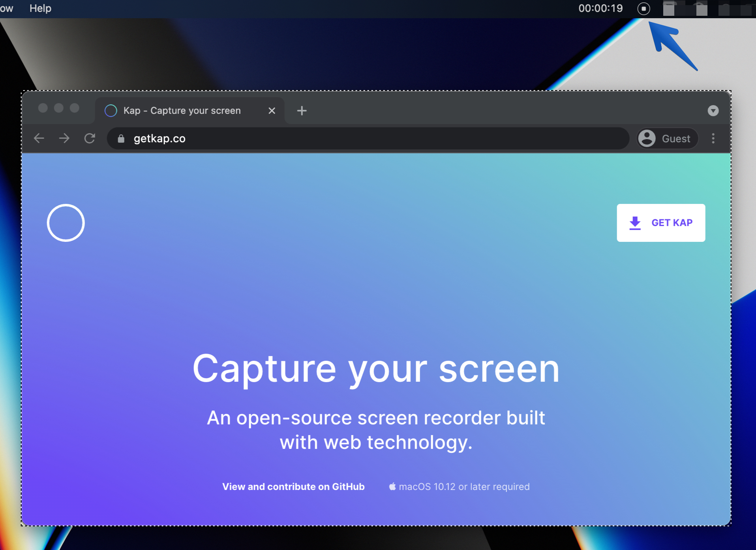
Task: Go back to previous page
Action: (39, 138)
